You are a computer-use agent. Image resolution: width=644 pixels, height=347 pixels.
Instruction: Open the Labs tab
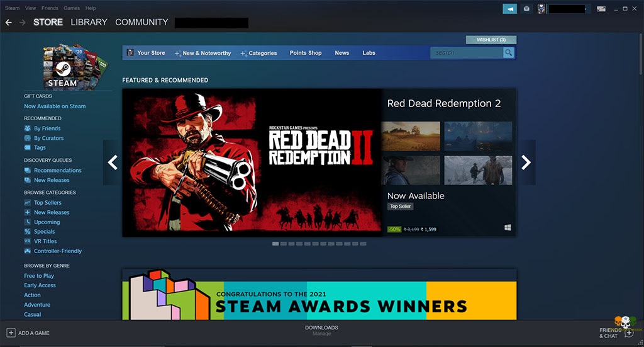click(x=369, y=53)
